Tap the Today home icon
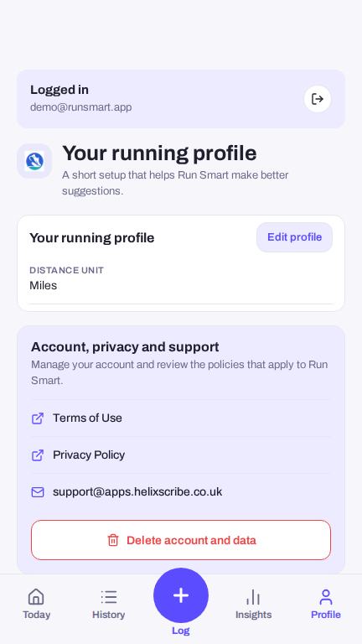The width and height of the screenshot is (362, 644). click(36, 597)
